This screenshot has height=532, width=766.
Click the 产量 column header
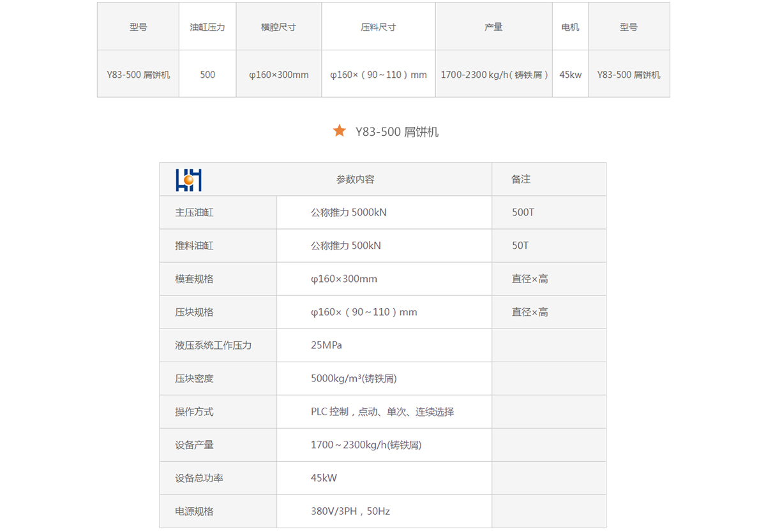493,27
